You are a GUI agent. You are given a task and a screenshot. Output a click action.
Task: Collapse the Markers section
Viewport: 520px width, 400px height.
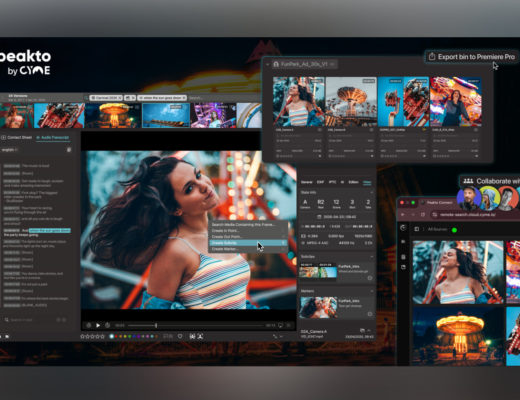point(371,291)
